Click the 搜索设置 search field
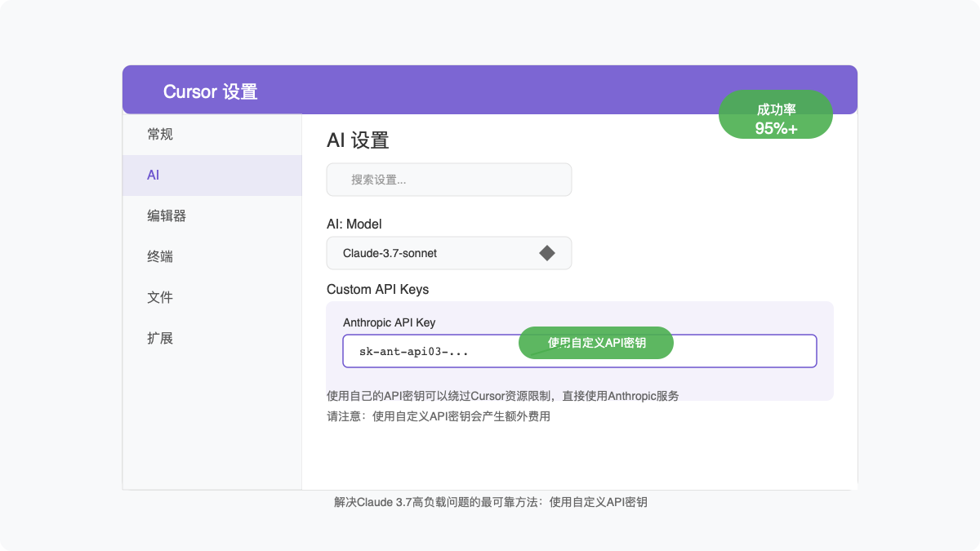The width and height of the screenshot is (980, 551). (449, 180)
